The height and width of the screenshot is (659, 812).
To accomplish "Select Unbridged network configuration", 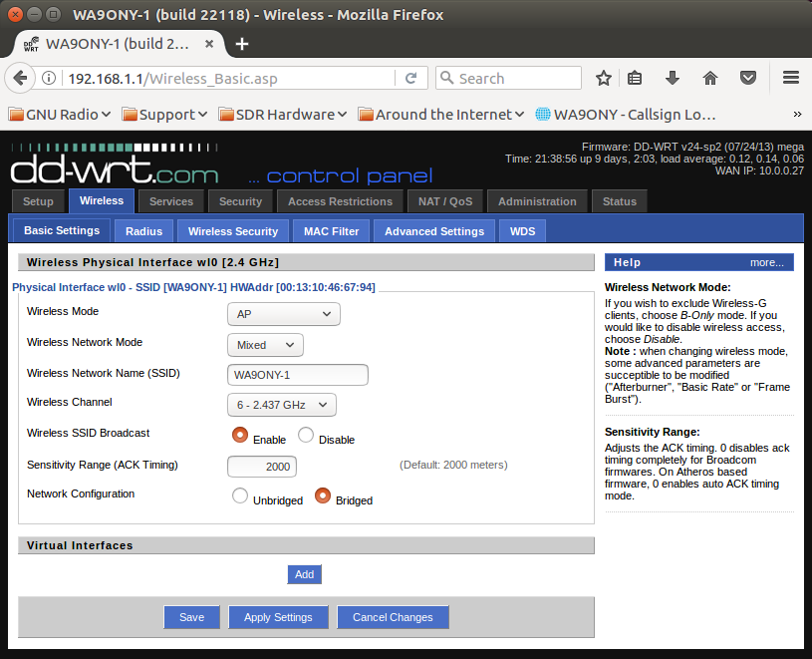I will [240, 495].
